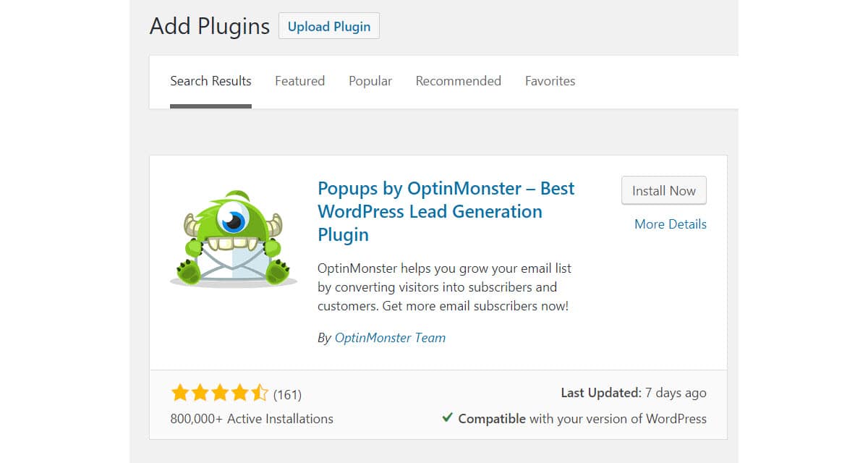This screenshot has height=463, width=868.
Task: Open the Recommended plugins tab
Action: pos(458,81)
